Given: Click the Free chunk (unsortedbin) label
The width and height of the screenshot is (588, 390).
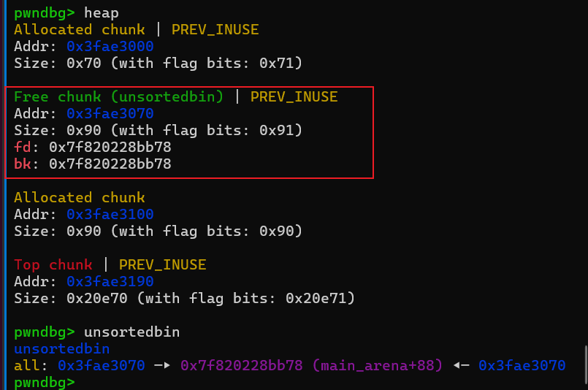Looking at the screenshot, I should pyautogui.click(x=118, y=97).
